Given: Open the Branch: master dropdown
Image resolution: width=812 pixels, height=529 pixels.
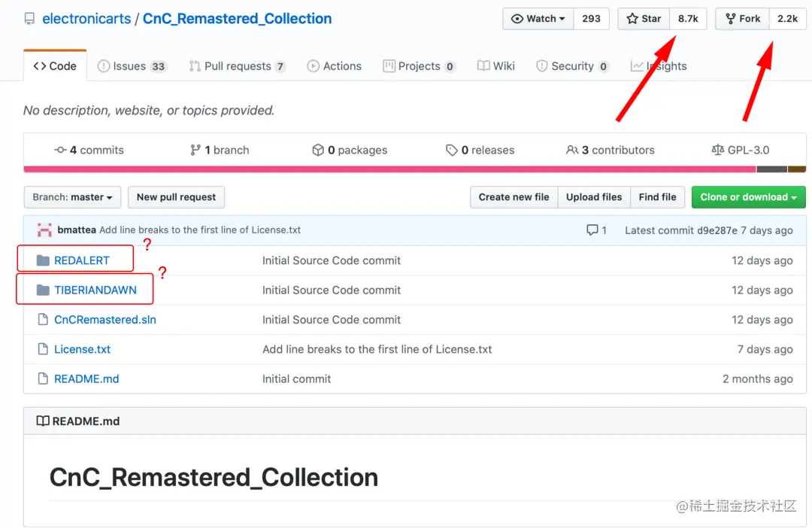Looking at the screenshot, I should pos(72,197).
